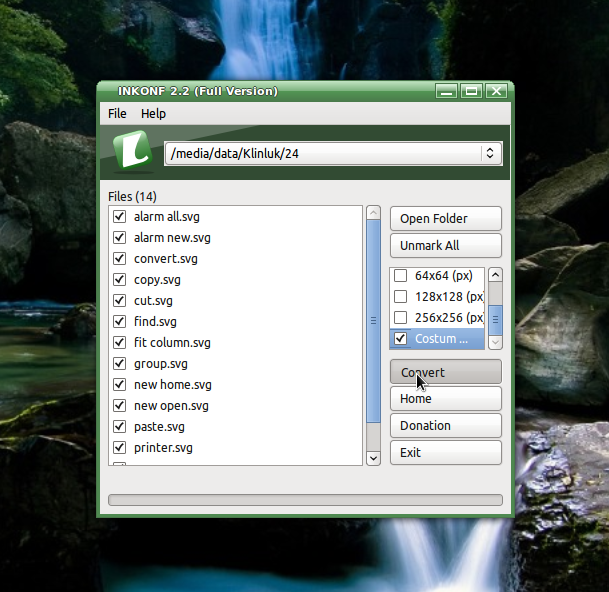Enable the 64x64 (px) size checkbox
The height and width of the screenshot is (592, 609).
tap(400, 275)
